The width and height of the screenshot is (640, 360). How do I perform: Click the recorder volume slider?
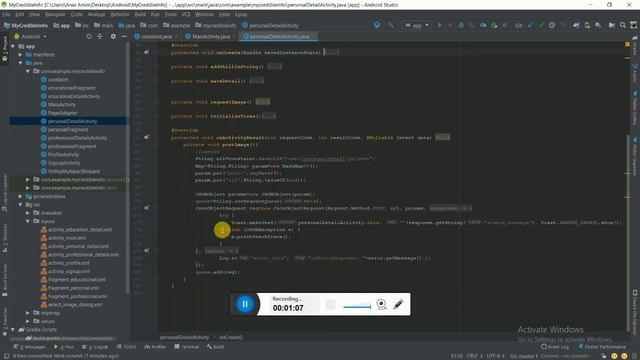coord(357,307)
